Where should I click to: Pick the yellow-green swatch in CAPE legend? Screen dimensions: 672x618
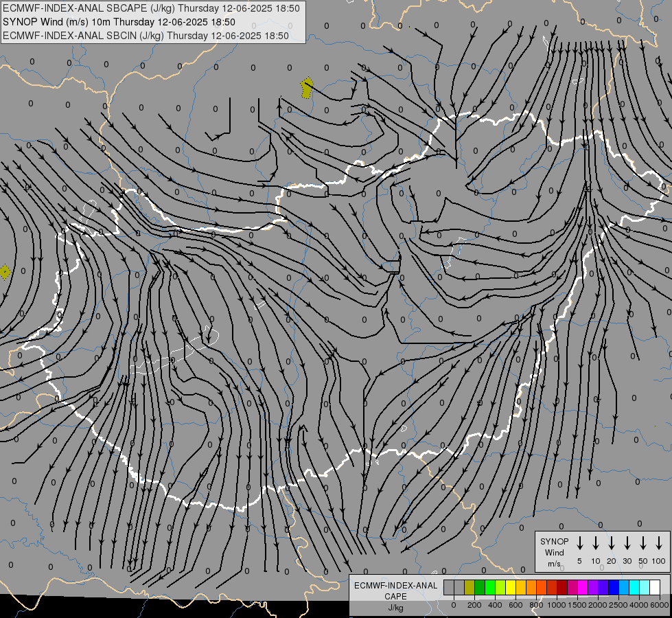tap(500, 587)
